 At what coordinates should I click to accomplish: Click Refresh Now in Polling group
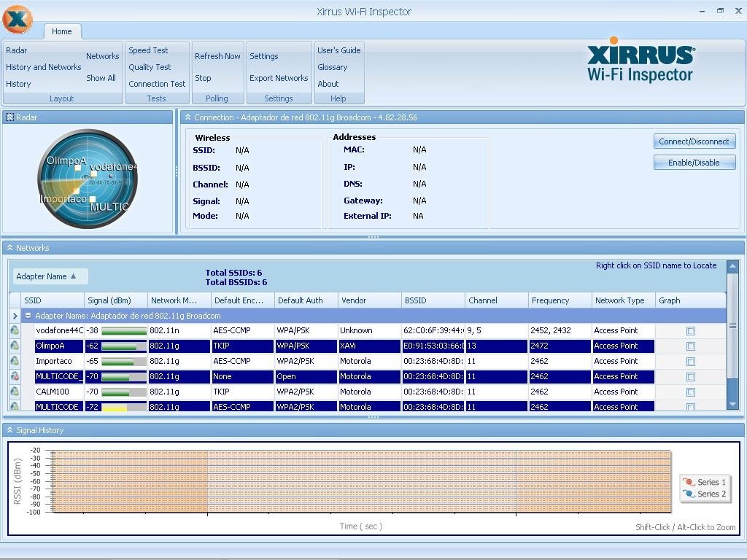pyautogui.click(x=217, y=56)
